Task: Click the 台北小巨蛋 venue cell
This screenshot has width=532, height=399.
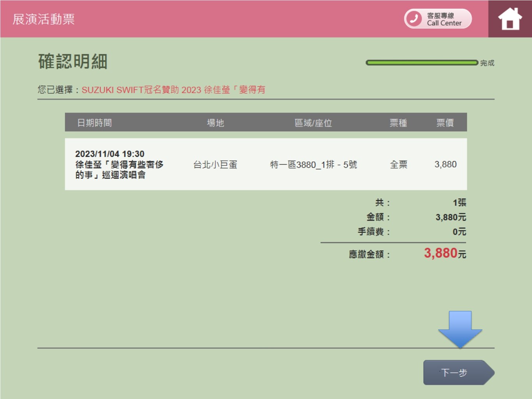Action: (x=215, y=165)
